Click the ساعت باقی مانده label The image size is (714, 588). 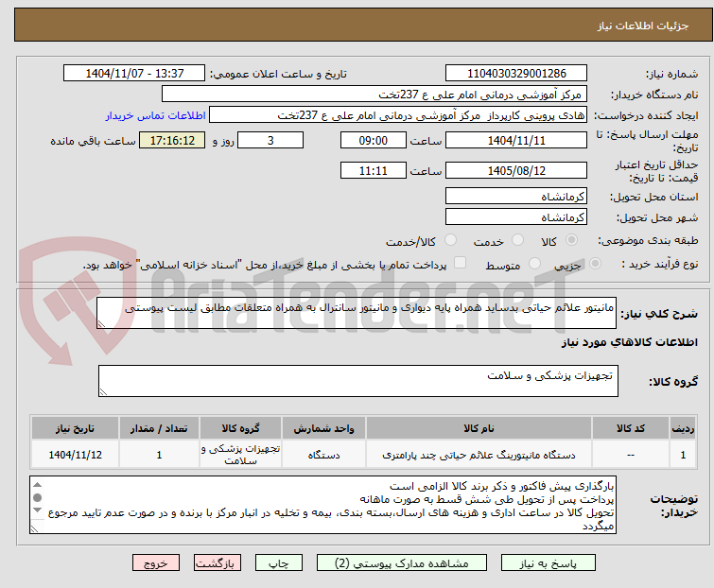point(93,141)
